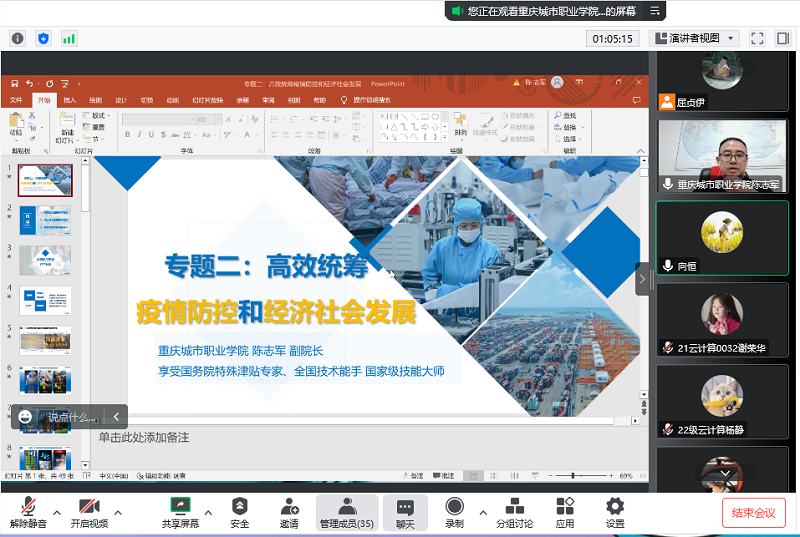Open 设置 settings gear

(615, 512)
